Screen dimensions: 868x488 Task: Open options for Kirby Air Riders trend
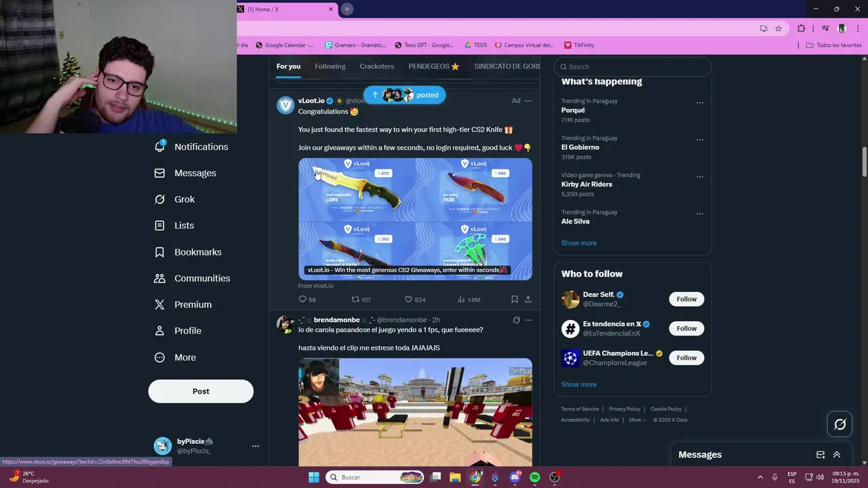pos(700,177)
